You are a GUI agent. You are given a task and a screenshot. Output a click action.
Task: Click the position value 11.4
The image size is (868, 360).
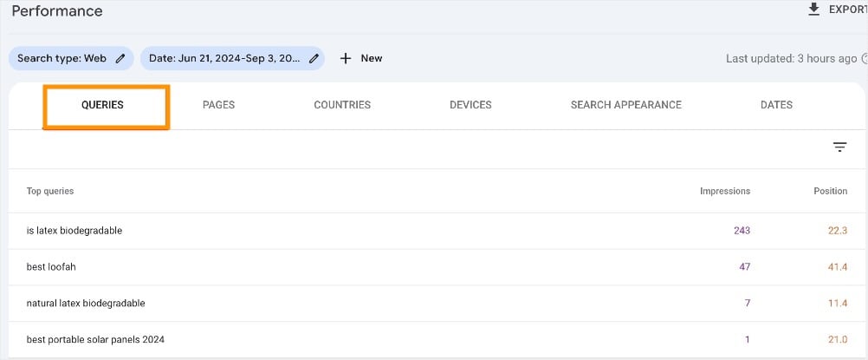coord(838,304)
